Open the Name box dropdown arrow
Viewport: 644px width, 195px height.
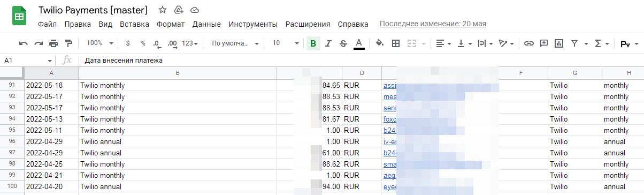50,61
